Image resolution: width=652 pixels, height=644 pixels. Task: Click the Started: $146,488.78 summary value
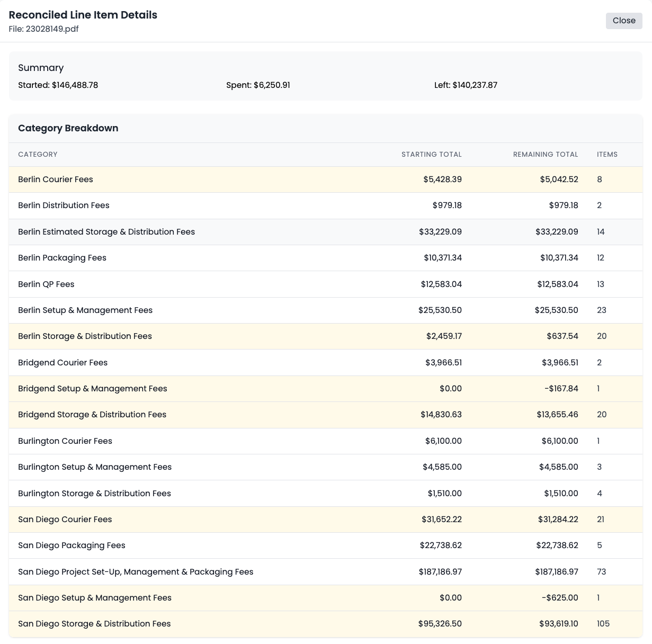tap(58, 85)
